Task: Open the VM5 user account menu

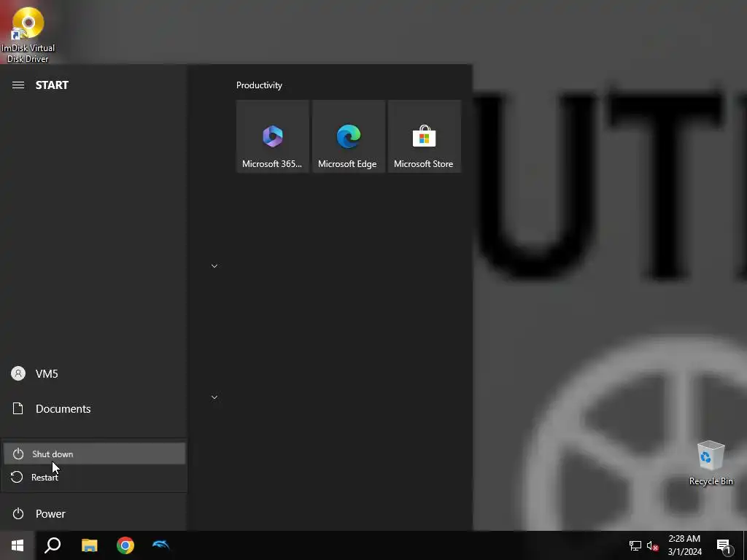Action: tap(93, 374)
